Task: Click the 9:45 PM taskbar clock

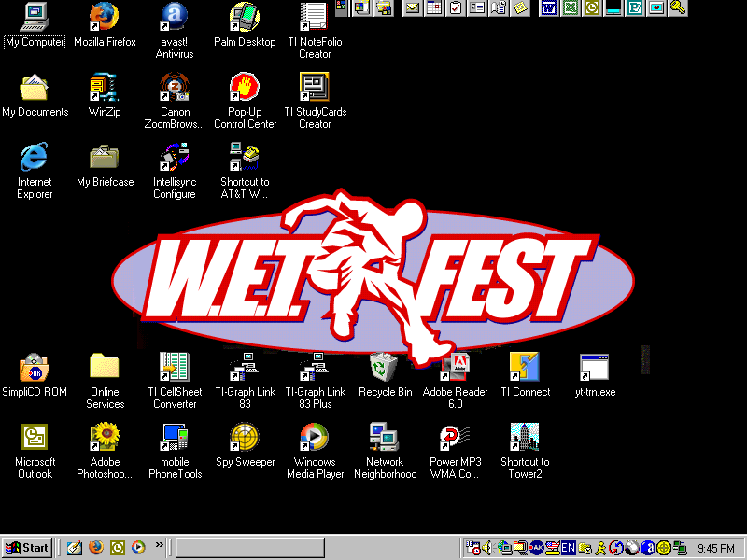Action: point(716,548)
